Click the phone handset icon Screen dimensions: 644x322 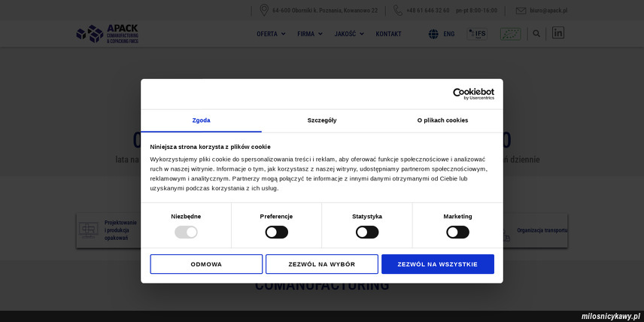[397, 11]
